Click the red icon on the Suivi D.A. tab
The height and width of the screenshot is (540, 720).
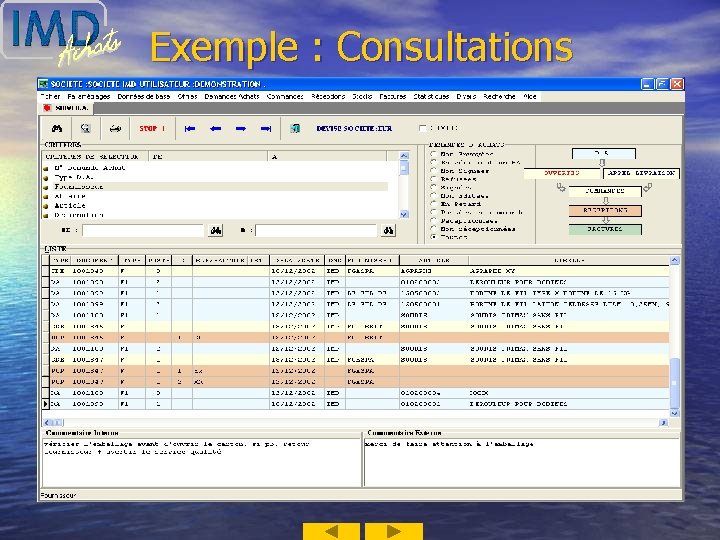tap(46, 108)
